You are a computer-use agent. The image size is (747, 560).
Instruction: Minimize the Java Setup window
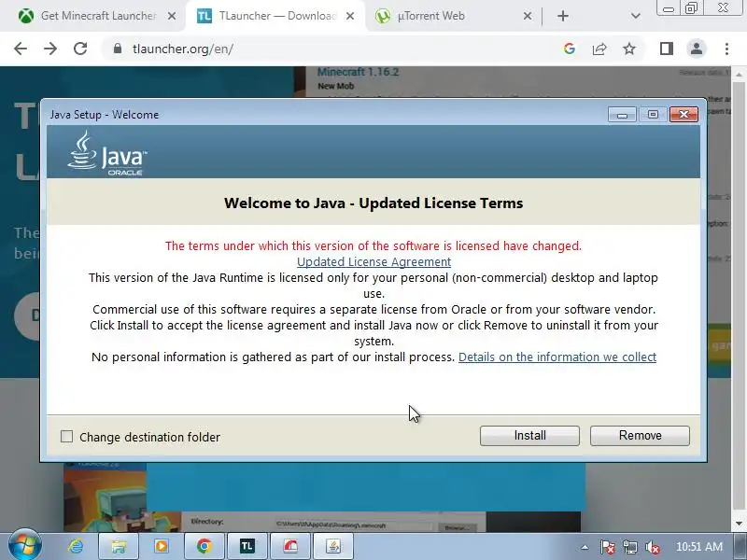point(622,115)
